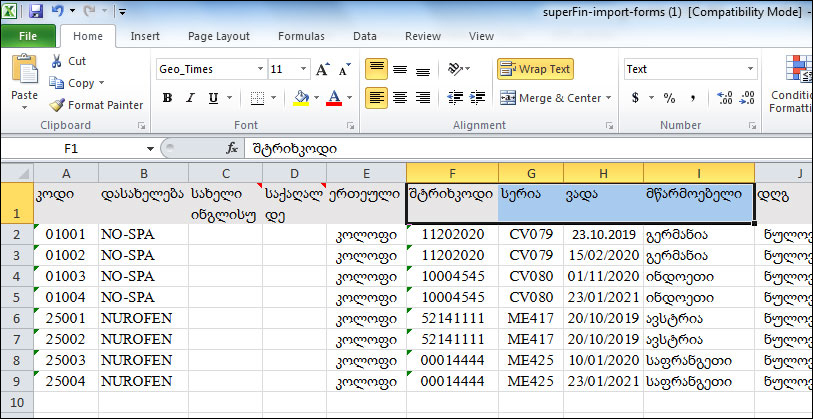Screen dimensions: 813x419
Task: Toggle Bold formatting
Action: tap(167, 97)
